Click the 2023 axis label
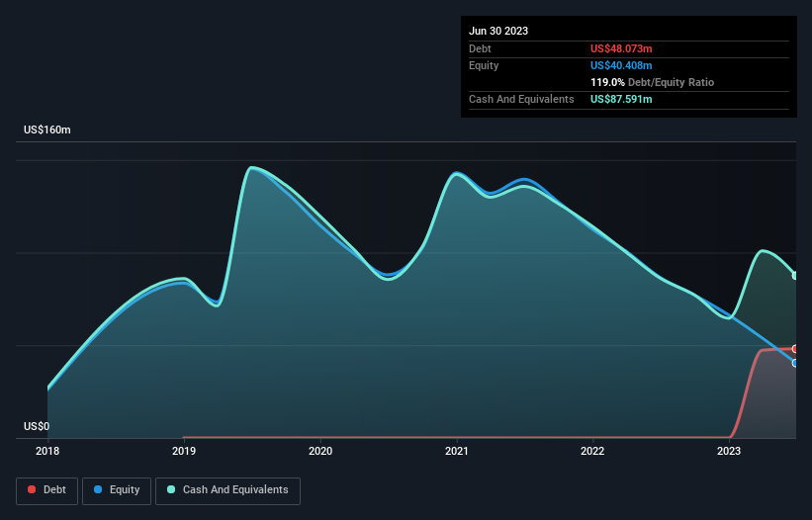 729,451
